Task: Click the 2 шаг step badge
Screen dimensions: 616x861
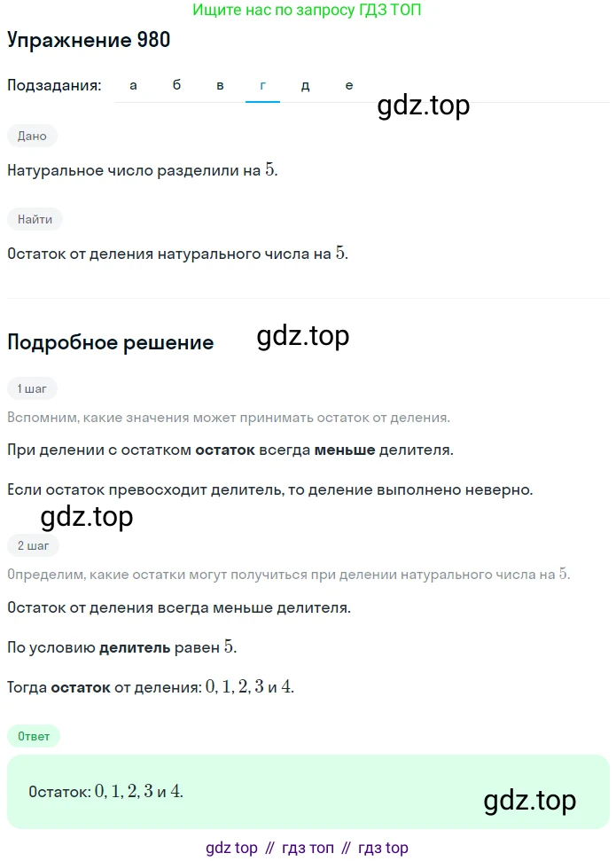Action: (x=33, y=546)
